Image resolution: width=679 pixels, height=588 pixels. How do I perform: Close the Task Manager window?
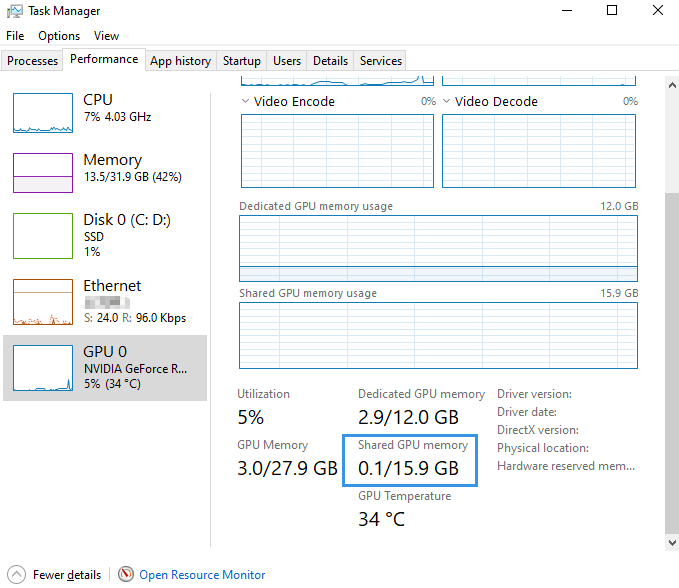pos(658,10)
